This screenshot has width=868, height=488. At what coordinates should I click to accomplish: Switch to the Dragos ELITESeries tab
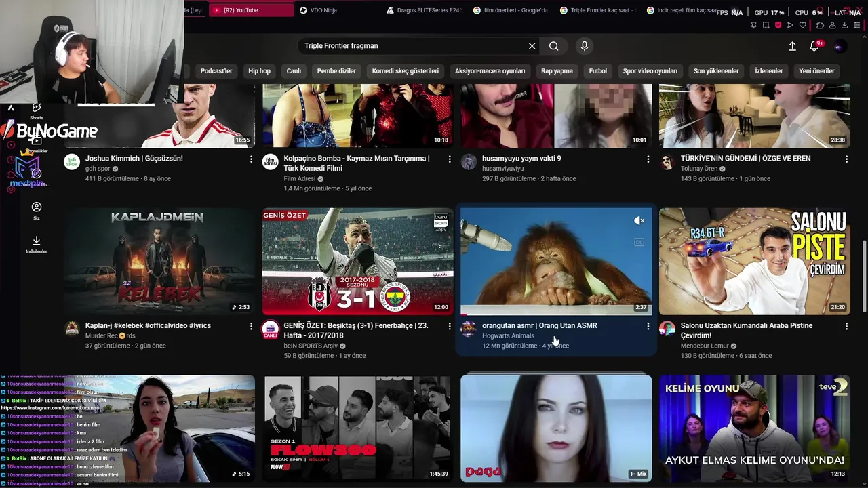pyautogui.click(x=424, y=10)
